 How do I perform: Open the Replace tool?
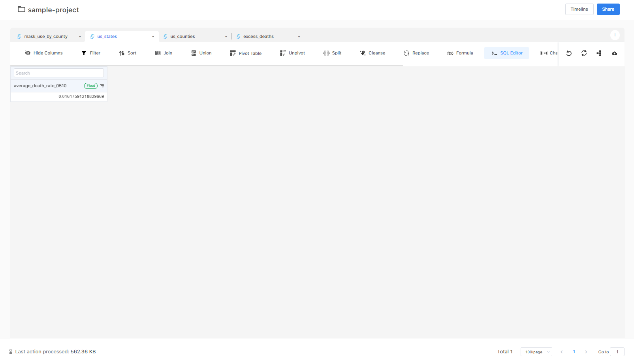416,53
